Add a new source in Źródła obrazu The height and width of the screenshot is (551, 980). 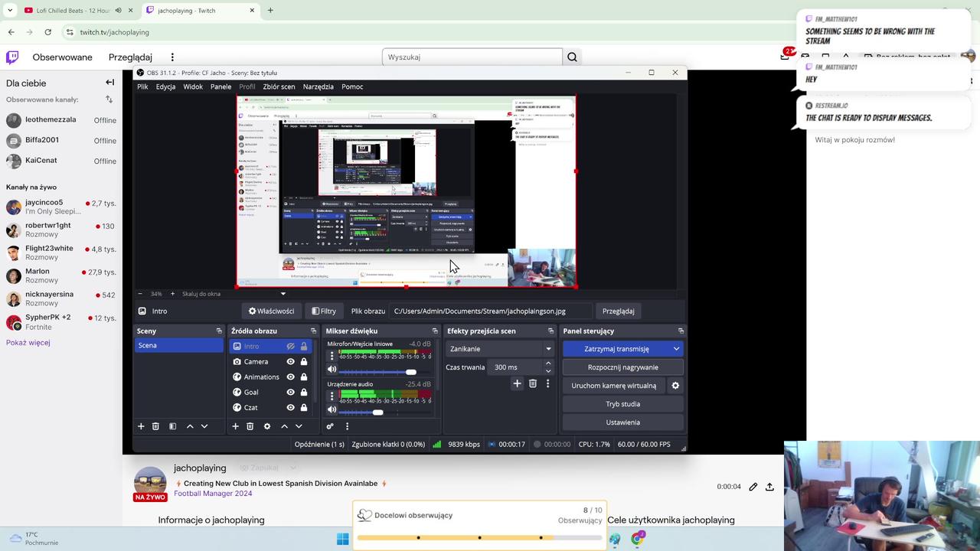tap(235, 426)
